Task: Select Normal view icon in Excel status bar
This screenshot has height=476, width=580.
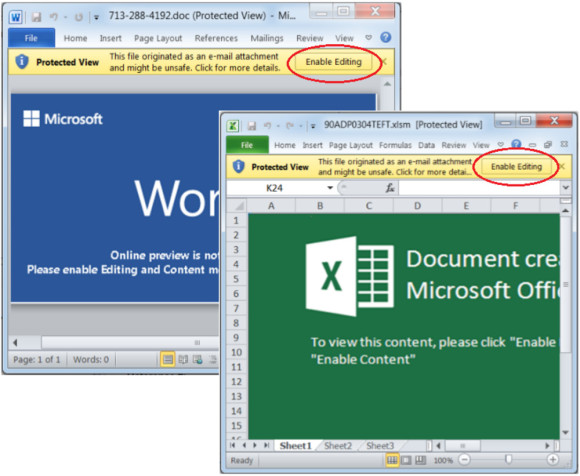Action: (392, 460)
